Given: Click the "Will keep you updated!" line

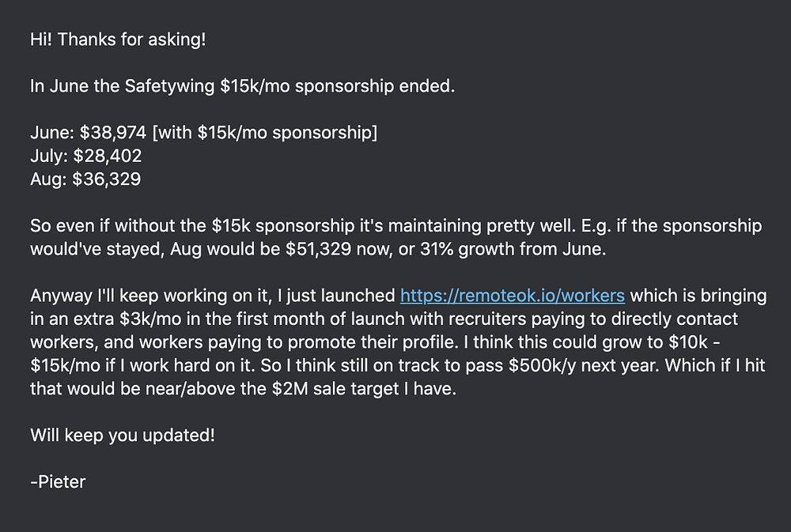Looking at the screenshot, I should tap(122, 434).
